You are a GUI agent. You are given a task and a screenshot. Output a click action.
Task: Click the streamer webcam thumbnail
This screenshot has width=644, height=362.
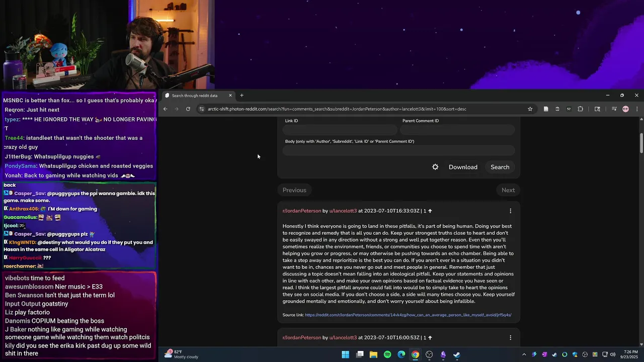pyautogui.click(x=107, y=45)
